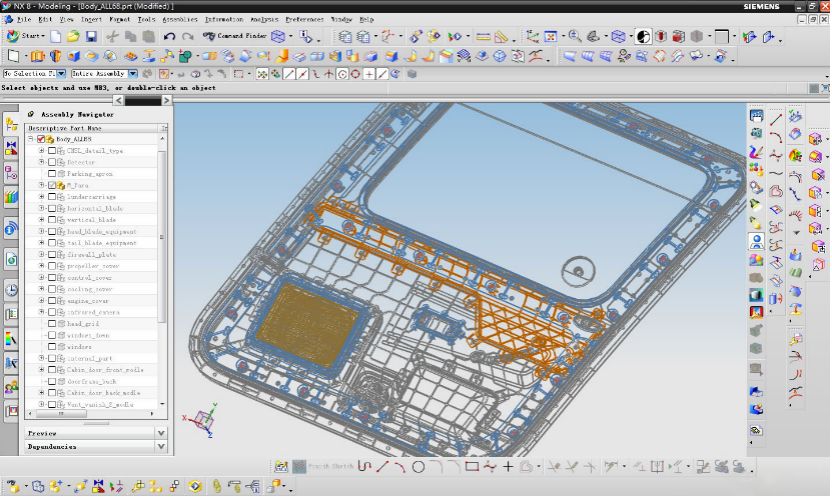This screenshot has height=498, width=832.
Task: Open the Assemblies menu
Action: (180, 19)
